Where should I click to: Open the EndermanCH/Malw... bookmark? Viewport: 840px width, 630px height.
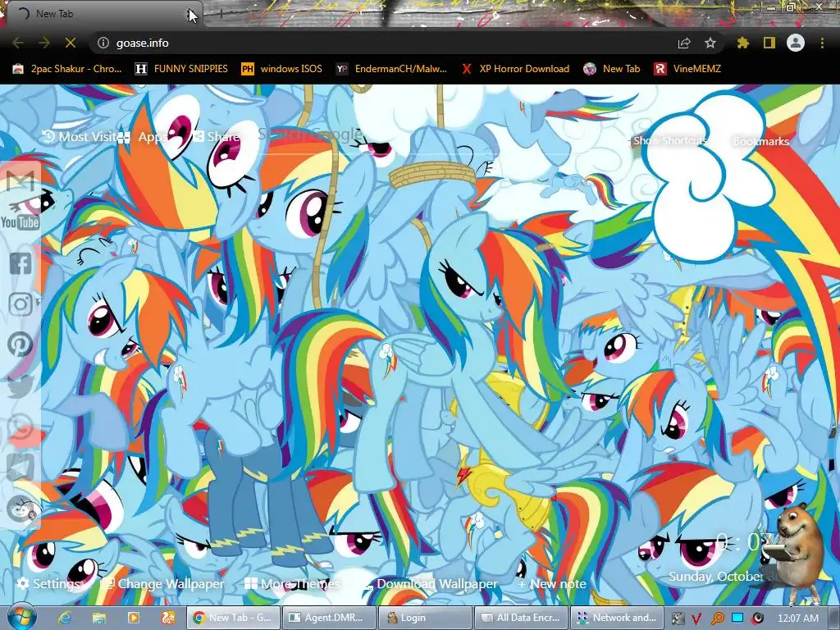pos(391,69)
